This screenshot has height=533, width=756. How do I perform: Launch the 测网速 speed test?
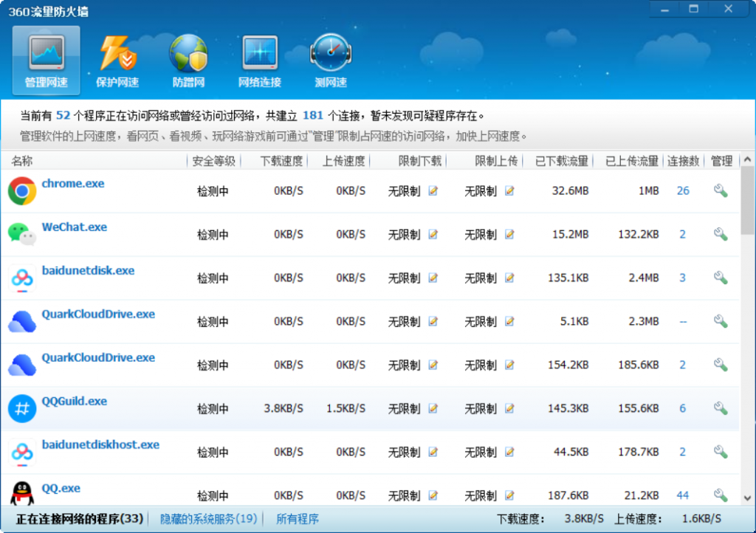tap(331, 59)
